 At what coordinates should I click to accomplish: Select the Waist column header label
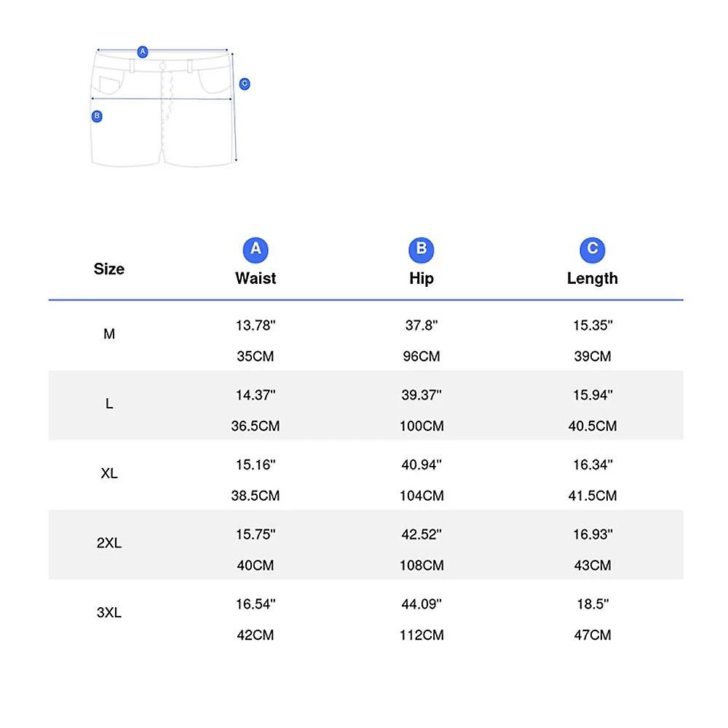(256, 278)
